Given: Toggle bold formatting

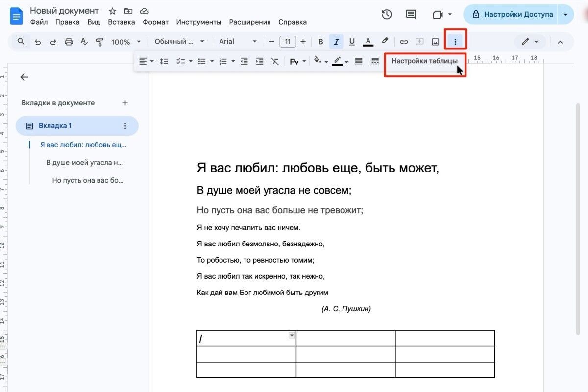Looking at the screenshot, I should coord(321,42).
